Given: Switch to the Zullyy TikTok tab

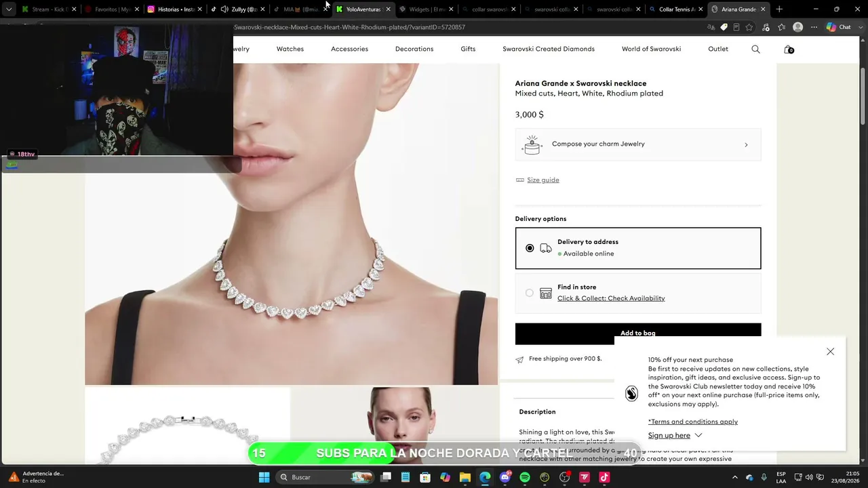Looking at the screenshot, I should 237,9.
